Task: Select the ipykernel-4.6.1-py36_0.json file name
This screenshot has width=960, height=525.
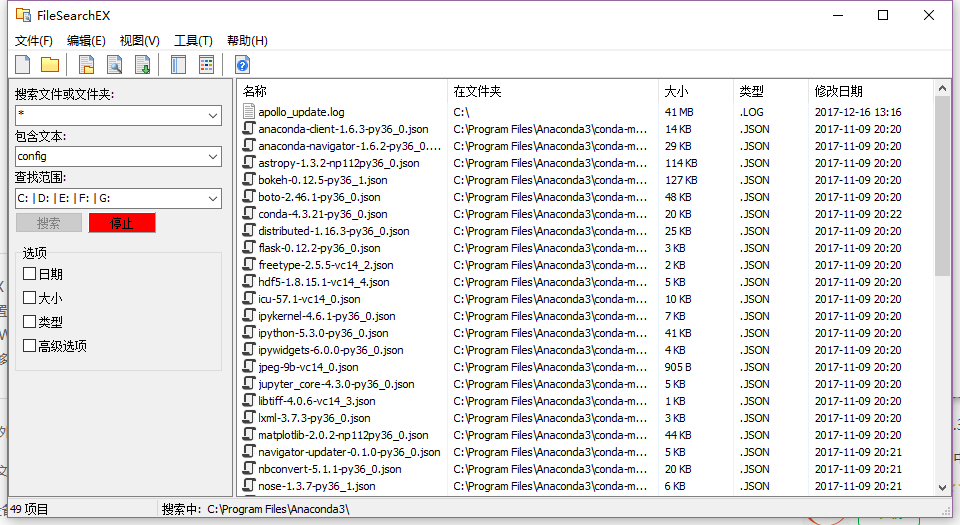Action: 326,316
